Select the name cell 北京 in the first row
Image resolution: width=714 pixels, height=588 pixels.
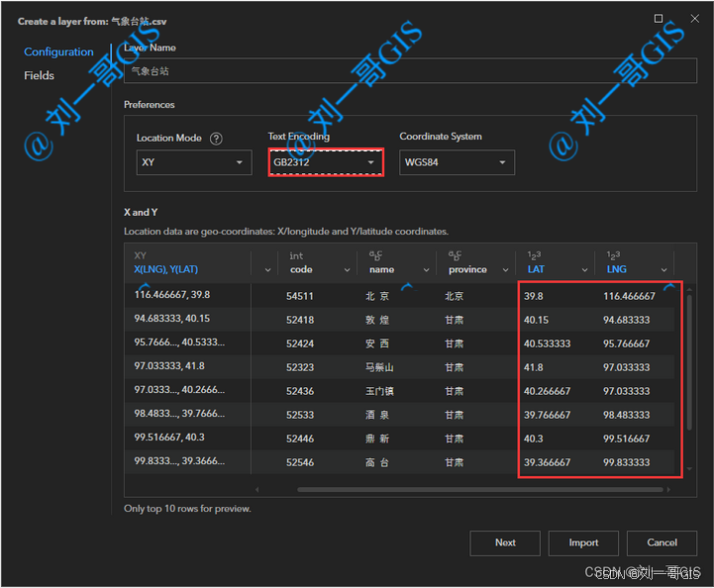click(377, 296)
